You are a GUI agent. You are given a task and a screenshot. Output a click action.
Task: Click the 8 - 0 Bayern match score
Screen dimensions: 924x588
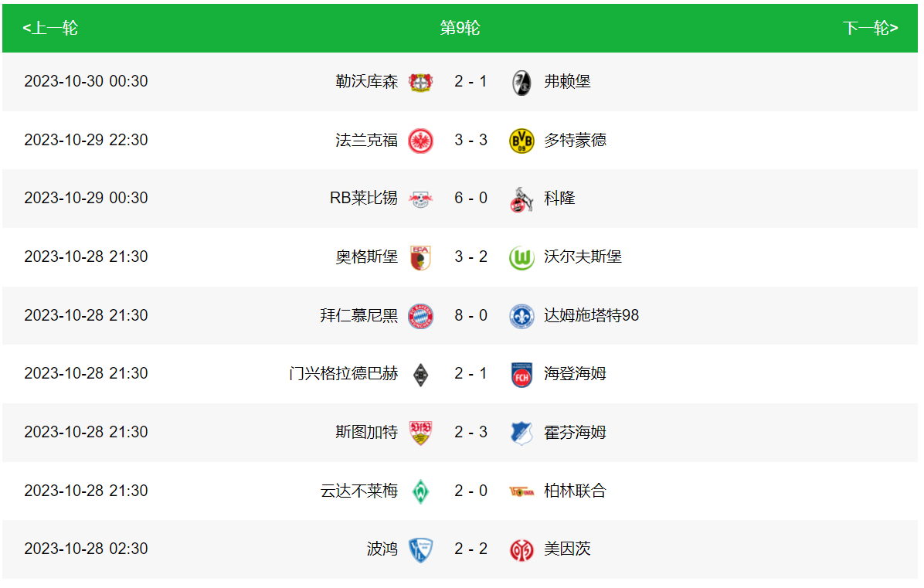click(471, 316)
